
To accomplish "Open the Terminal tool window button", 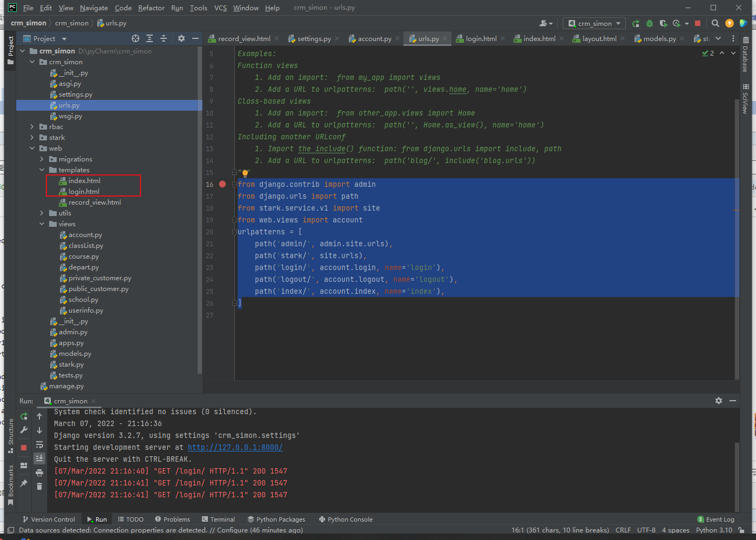I will [218, 519].
